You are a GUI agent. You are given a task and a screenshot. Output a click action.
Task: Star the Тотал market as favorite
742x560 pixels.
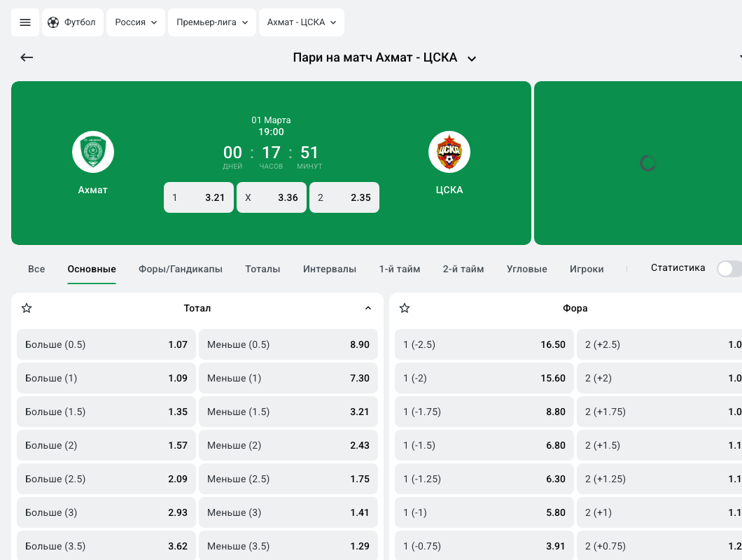point(27,308)
